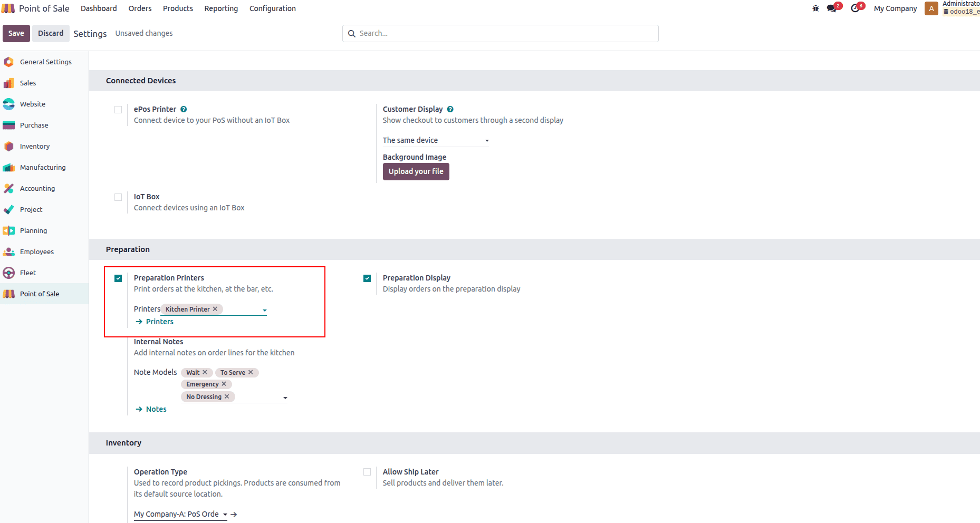
Task: Click the debug bug icon
Action: (x=815, y=8)
